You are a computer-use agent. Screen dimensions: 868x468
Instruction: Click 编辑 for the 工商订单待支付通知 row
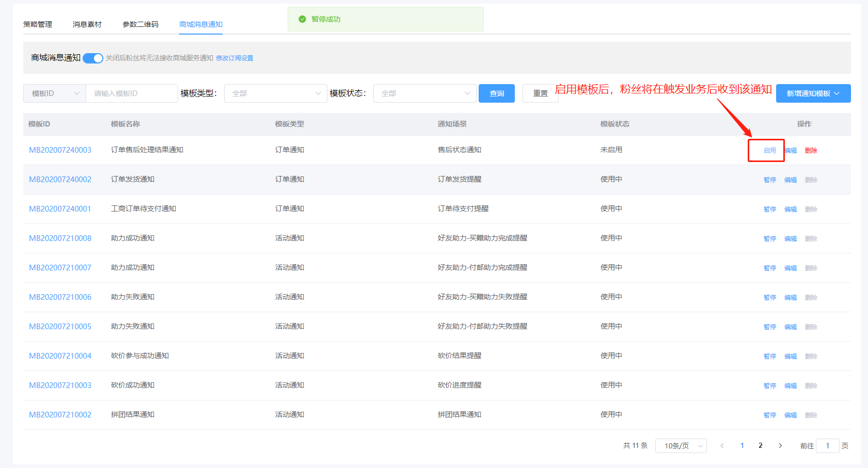790,209
